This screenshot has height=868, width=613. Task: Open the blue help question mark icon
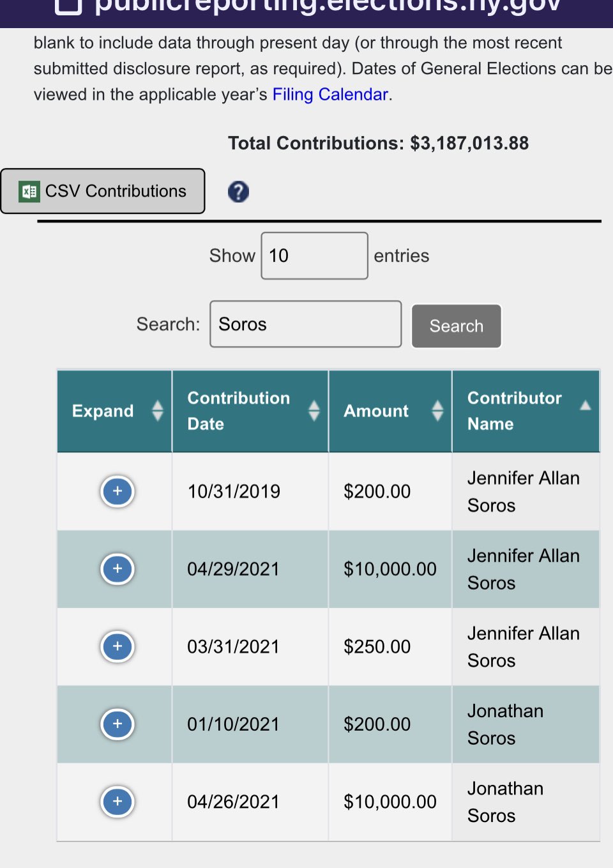point(238,192)
